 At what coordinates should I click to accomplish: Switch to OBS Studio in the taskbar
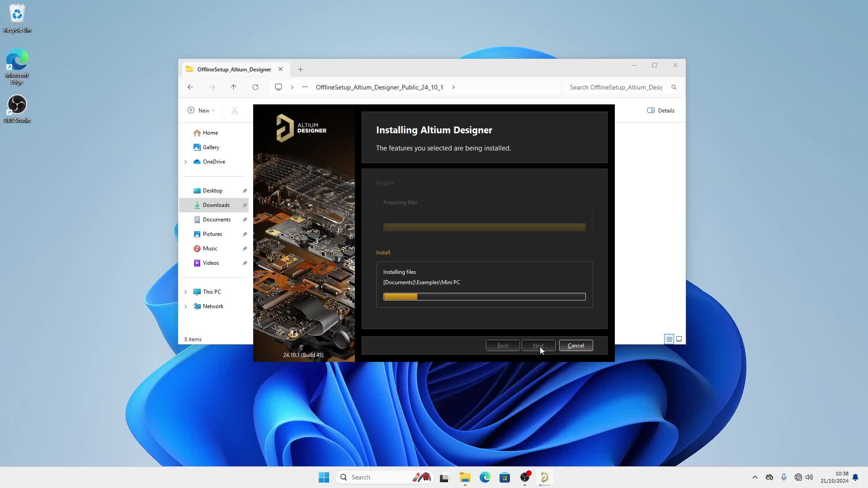coord(525,477)
